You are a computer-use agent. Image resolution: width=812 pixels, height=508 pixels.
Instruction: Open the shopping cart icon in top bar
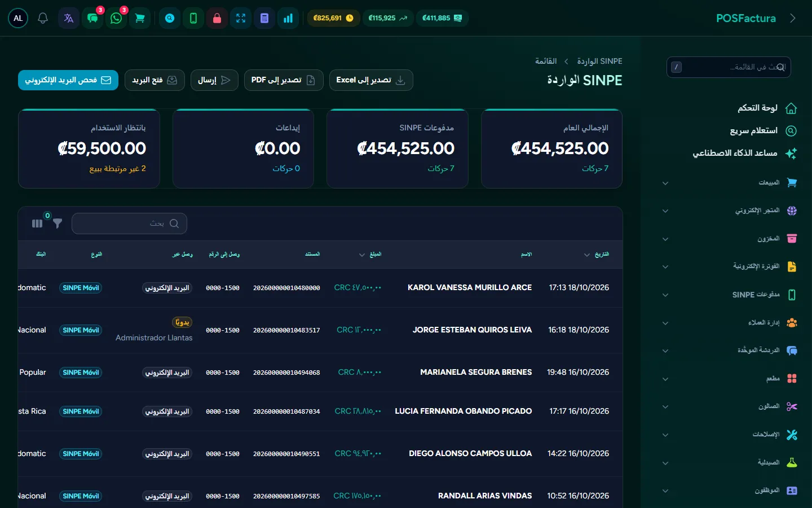pyautogui.click(x=140, y=18)
